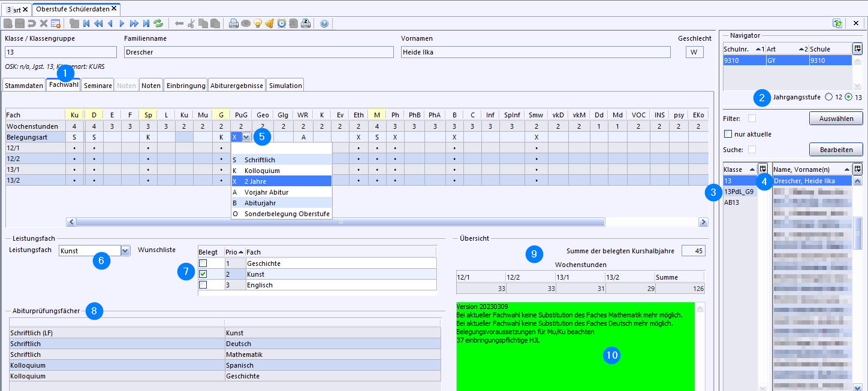The image size is (868, 391).
Task: Click the printer icon with Z label
Action: pos(306,23)
